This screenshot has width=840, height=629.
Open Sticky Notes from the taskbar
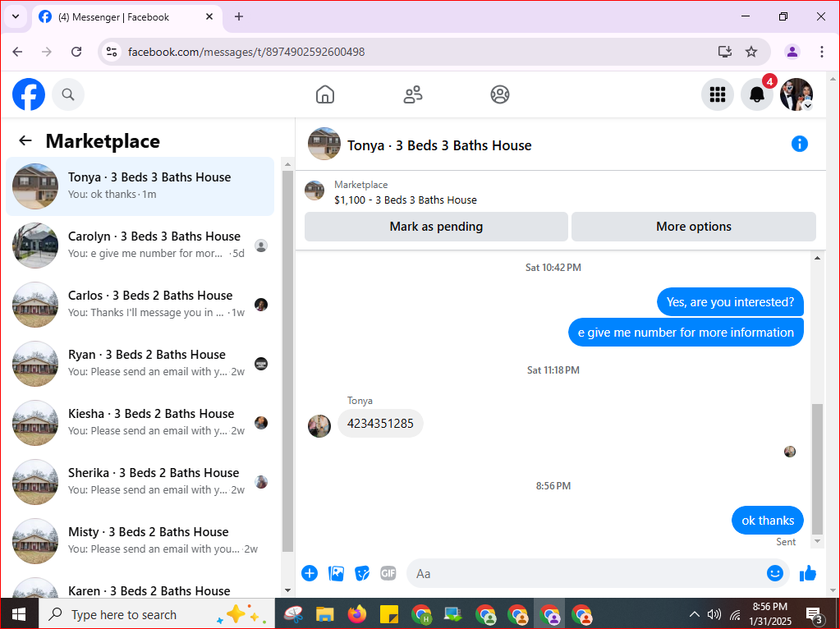tap(389, 614)
